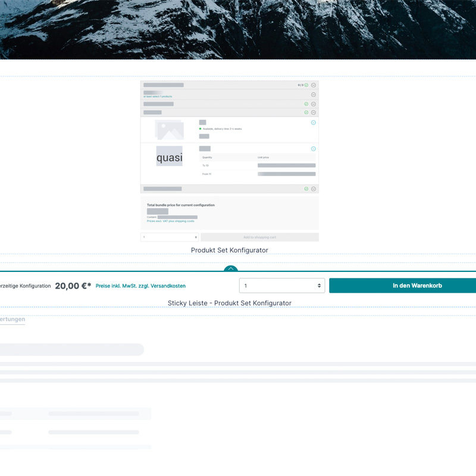This screenshot has width=476, height=476.
Task: Expand the bottom configurator group row
Action: pos(314,189)
